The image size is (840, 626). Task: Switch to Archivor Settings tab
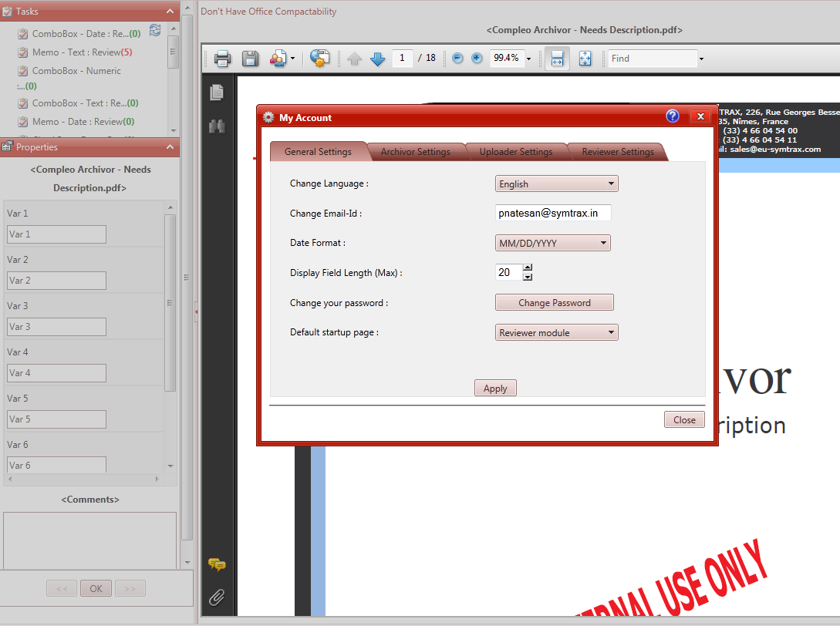pyautogui.click(x=415, y=152)
